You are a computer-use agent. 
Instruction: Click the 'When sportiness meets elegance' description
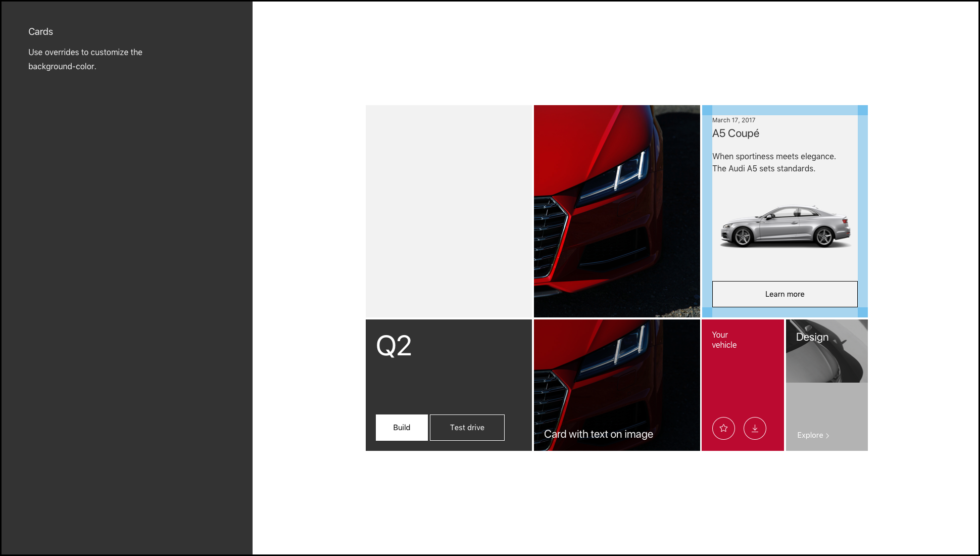coord(774,163)
